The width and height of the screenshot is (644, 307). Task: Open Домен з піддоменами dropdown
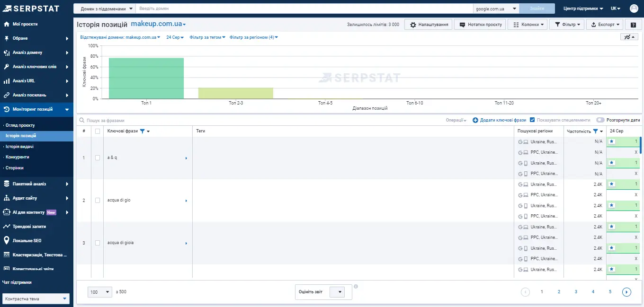(x=104, y=9)
